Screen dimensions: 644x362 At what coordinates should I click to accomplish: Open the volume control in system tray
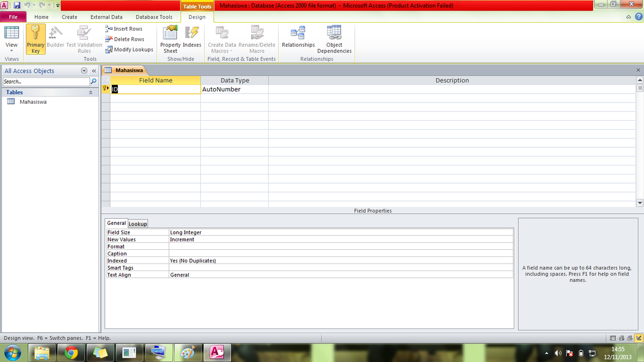(558, 353)
